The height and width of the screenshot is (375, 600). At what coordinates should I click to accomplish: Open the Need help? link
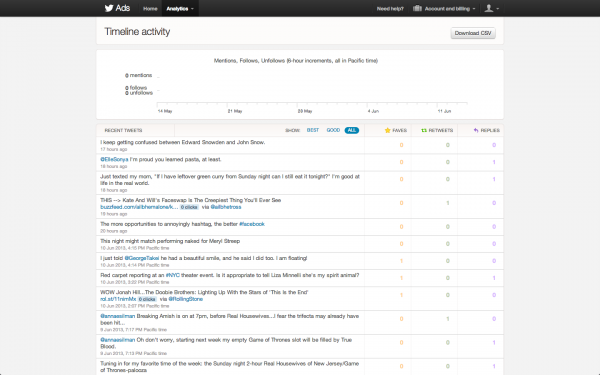point(390,8)
